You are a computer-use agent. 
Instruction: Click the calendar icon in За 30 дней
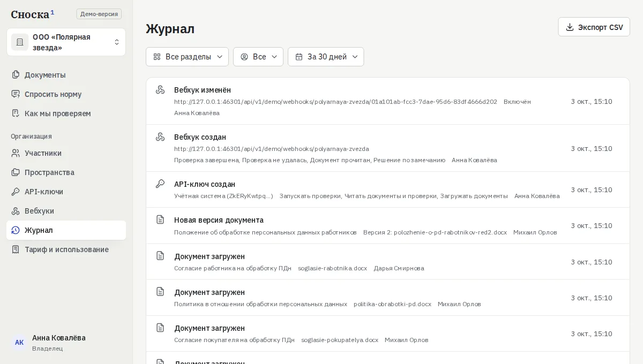(299, 57)
